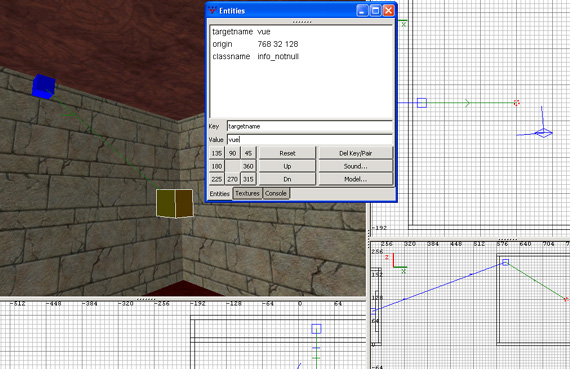570x369 pixels.
Task: Switch to the Console tab
Action: click(276, 193)
